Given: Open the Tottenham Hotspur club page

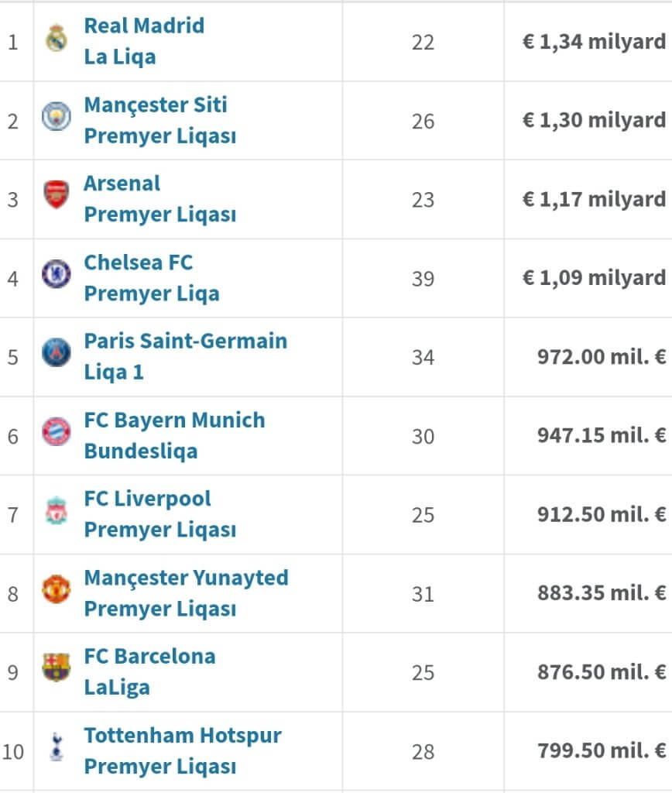Looking at the screenshot, I should [x=183, y=735].
